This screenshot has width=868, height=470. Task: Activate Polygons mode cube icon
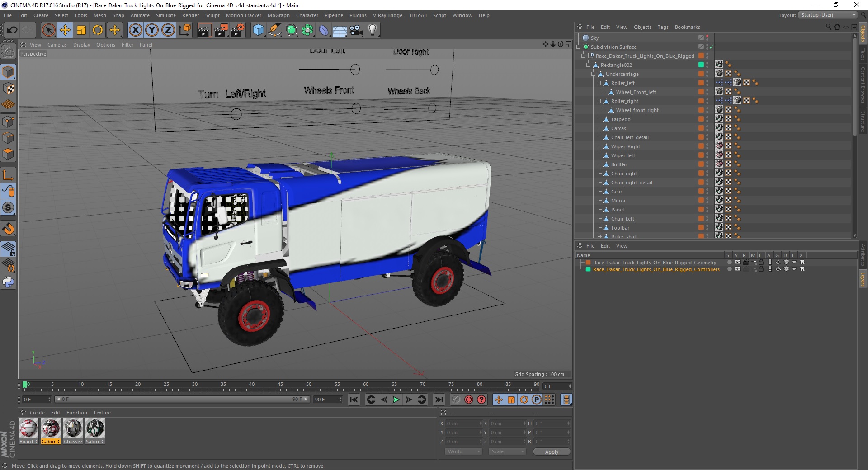click(x=8, y=154)
